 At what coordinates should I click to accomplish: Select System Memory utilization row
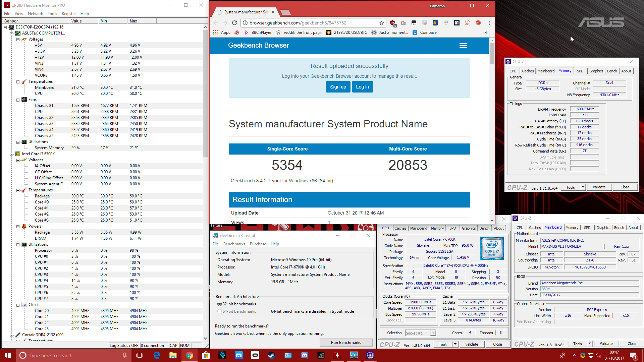tap(102, 148)
